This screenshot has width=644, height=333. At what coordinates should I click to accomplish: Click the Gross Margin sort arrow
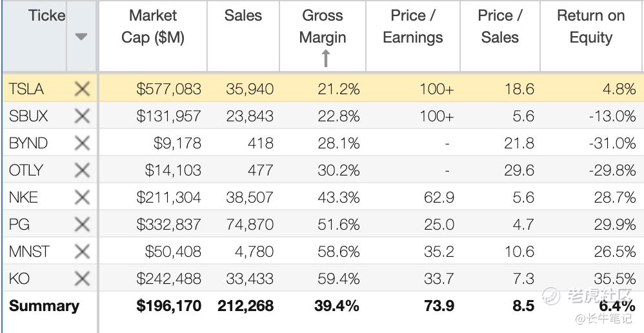(325, 59)
